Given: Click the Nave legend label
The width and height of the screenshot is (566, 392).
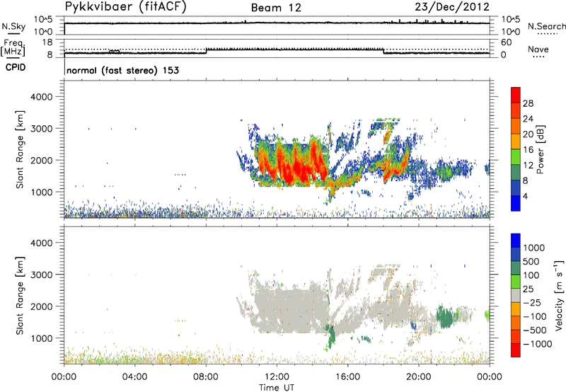Looking at the screenshot, I should [538, 49].
